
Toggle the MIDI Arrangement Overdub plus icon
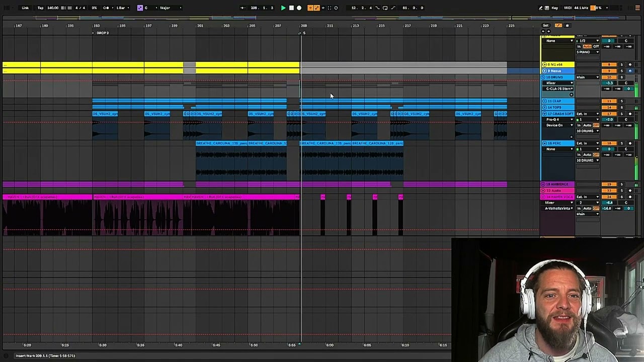[310, 8]
